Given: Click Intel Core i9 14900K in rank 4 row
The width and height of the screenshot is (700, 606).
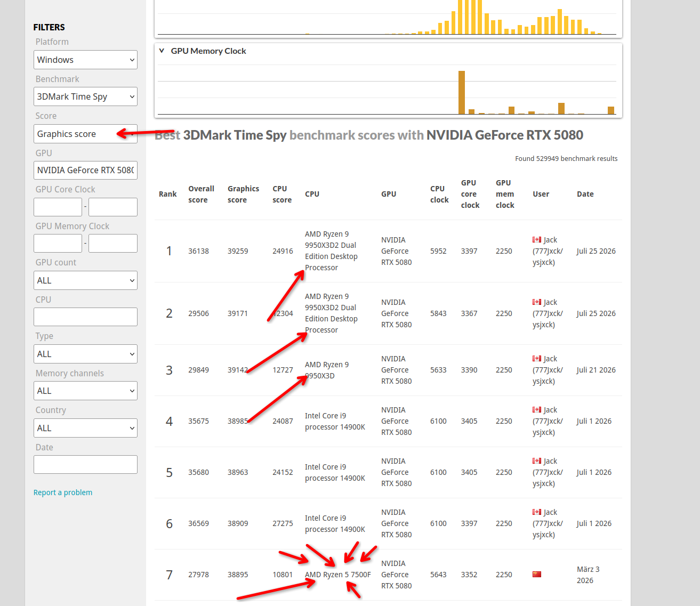Looking at the screenshot, I should pos(335,421).
